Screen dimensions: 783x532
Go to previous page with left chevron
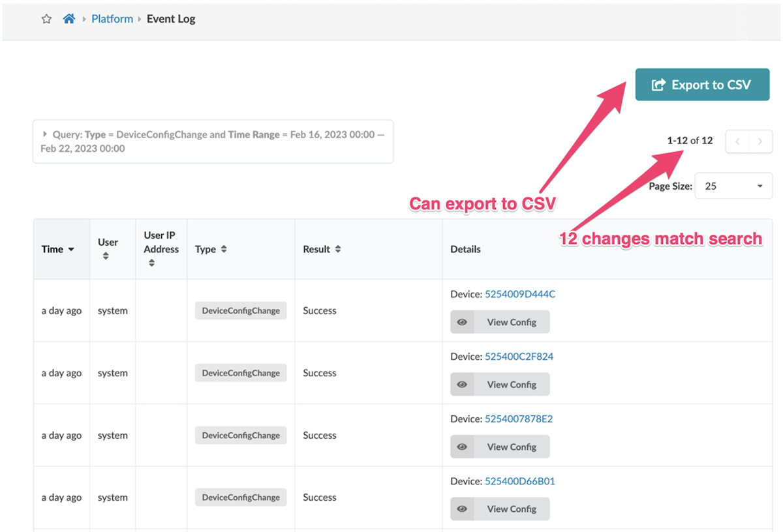[737, 141]
